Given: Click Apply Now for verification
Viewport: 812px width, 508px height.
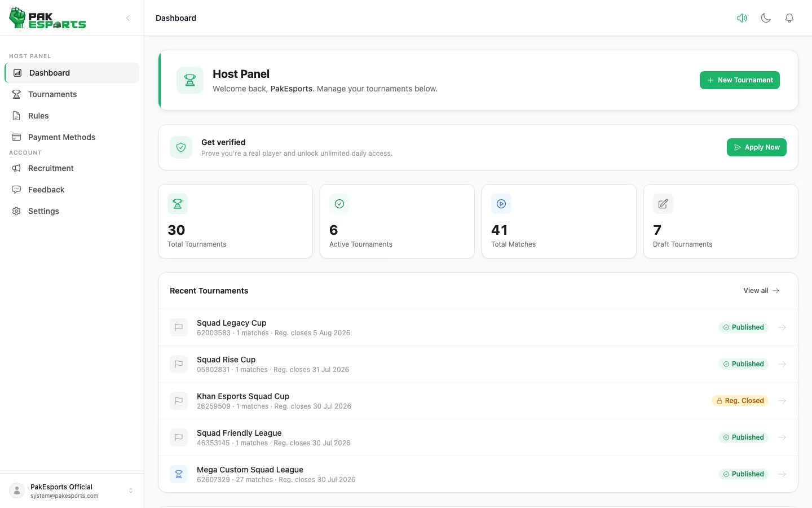Looking at the screenshot, I should (756, 147).
